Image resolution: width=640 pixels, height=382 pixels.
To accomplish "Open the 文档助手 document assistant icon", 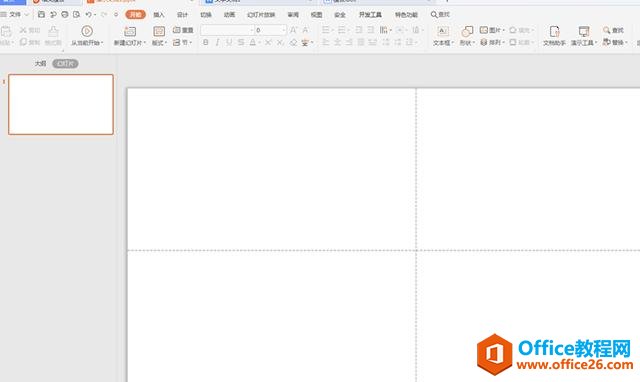I will 554,31.
